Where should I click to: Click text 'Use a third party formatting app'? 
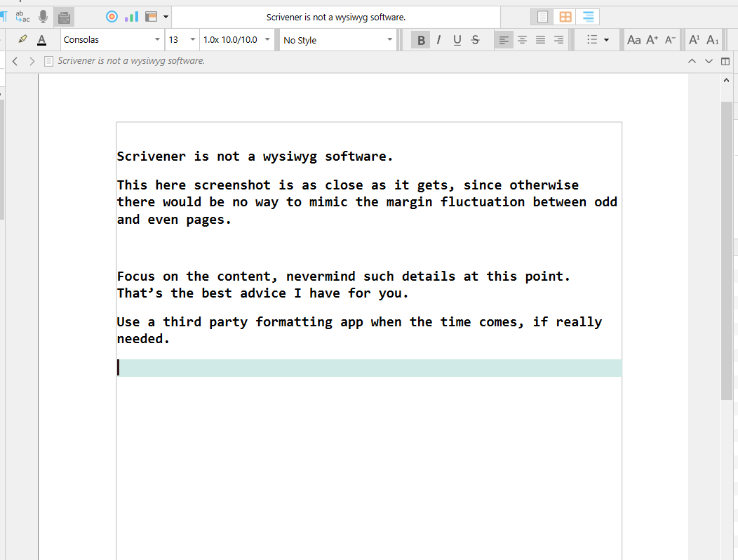(x=239, y=322)
